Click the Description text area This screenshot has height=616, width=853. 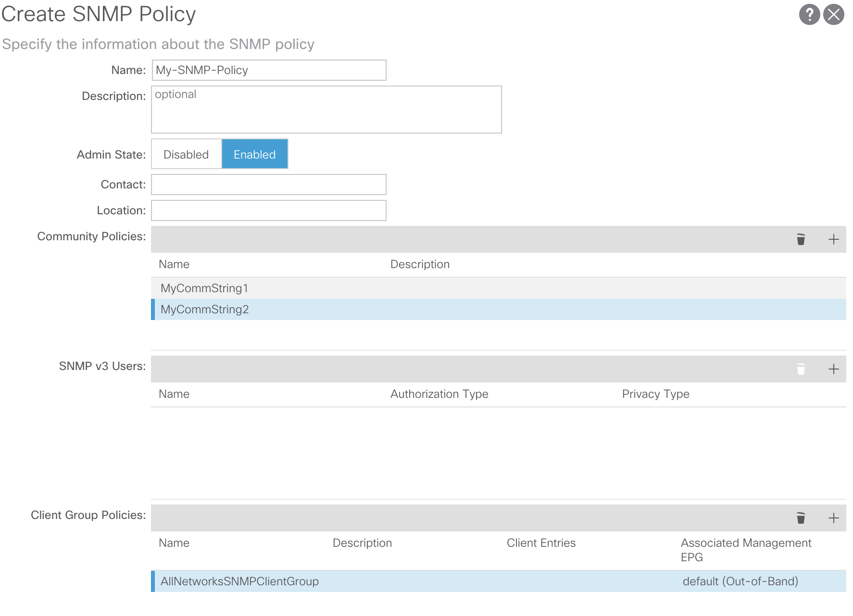coord(326,110)
